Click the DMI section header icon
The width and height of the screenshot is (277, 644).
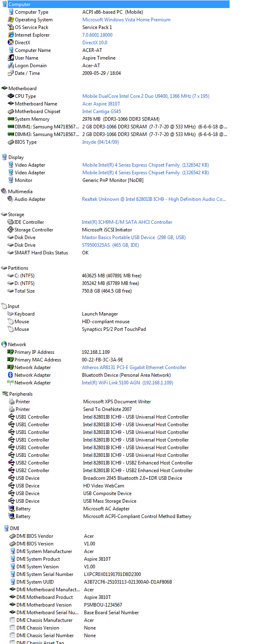tap(6, 528)
